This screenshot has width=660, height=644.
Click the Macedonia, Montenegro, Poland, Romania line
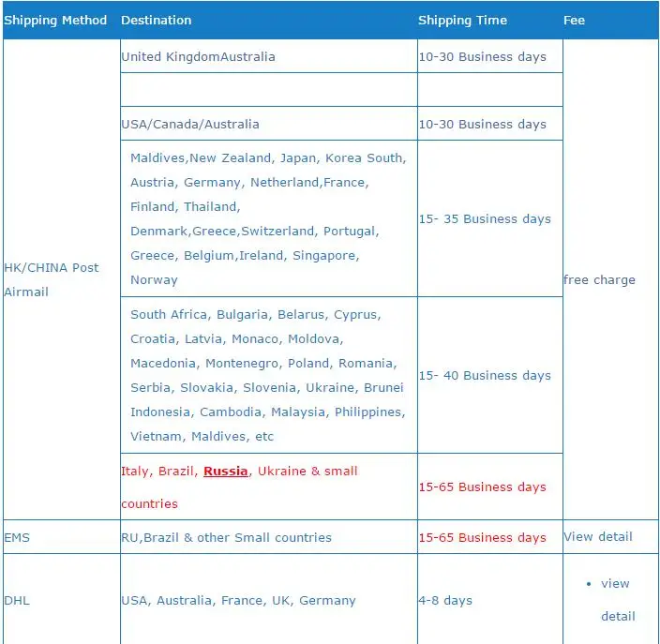pos(263,364)
